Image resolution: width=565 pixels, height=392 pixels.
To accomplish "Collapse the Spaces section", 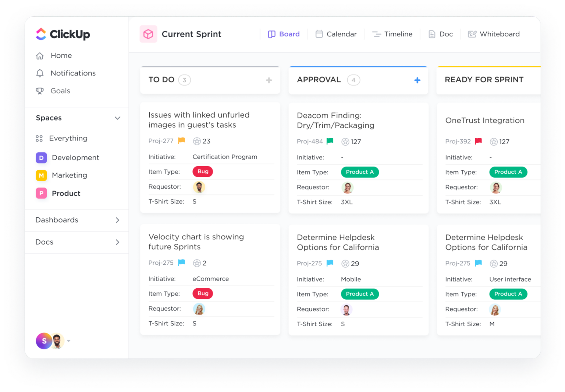I will click(117, 118).
